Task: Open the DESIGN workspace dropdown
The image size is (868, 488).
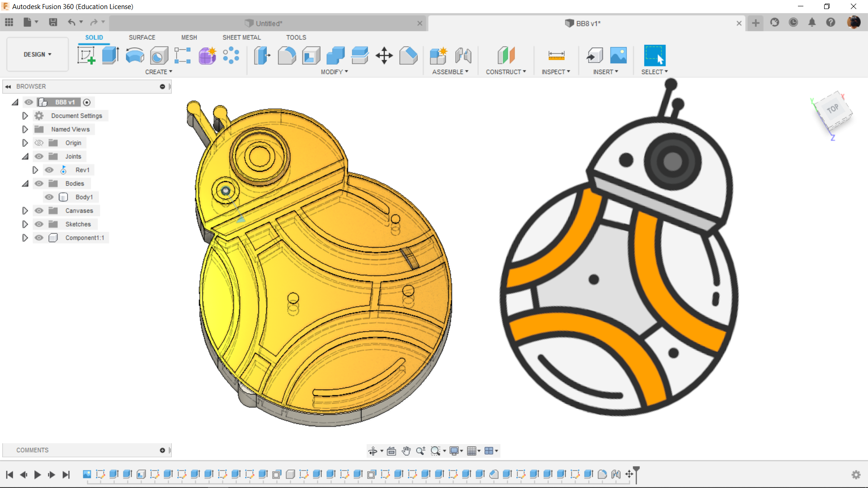Action: pos(38,54)
